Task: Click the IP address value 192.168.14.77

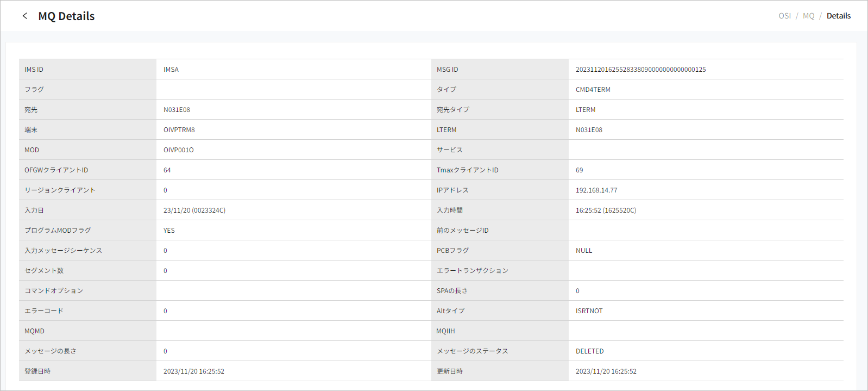Action: pyautogui.click(x=596, y=190)
